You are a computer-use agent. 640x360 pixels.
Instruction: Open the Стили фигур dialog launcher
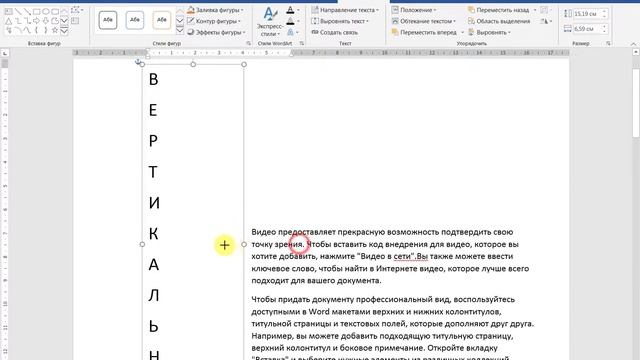click(x=248, y=43)
